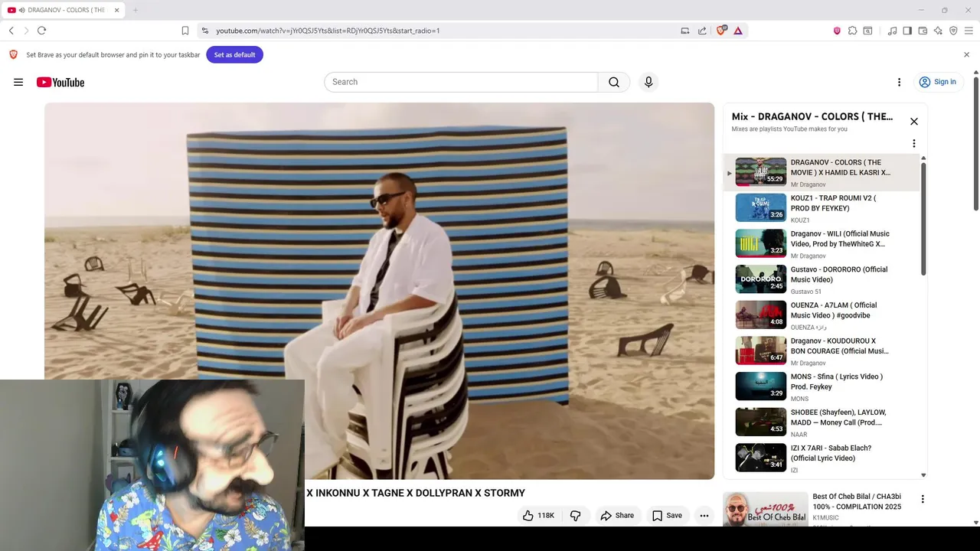Open options for Best Of Cheb Bilal video

pyautogui.click(x=923, y=499)
